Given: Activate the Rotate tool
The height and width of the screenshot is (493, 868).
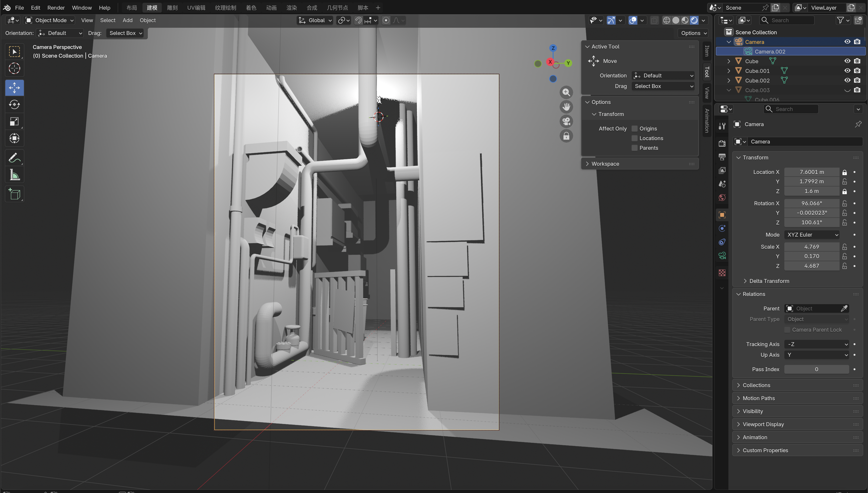Looking at the screenshot, I should [14, 105].
